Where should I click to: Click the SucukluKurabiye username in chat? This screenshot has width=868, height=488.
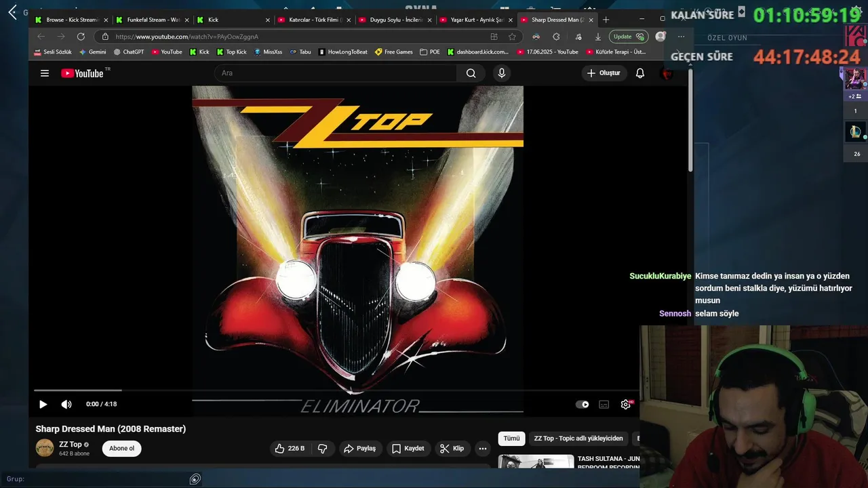pos(660,277)
